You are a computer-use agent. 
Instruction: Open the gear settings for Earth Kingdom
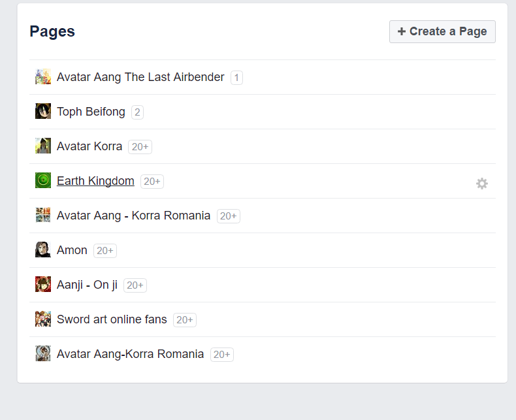pyautogui.click(x=482, y=184)
